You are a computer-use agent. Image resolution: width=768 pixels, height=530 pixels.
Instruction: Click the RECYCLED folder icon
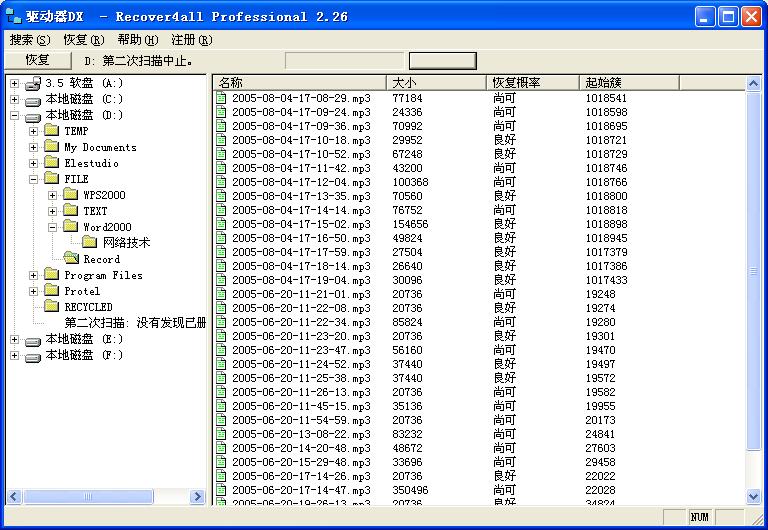(51, 307)
